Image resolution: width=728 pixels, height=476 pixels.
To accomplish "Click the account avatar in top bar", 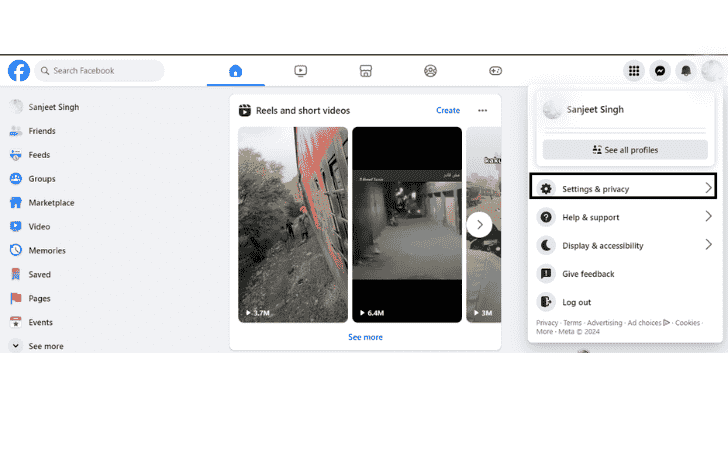I will point(712,71).
